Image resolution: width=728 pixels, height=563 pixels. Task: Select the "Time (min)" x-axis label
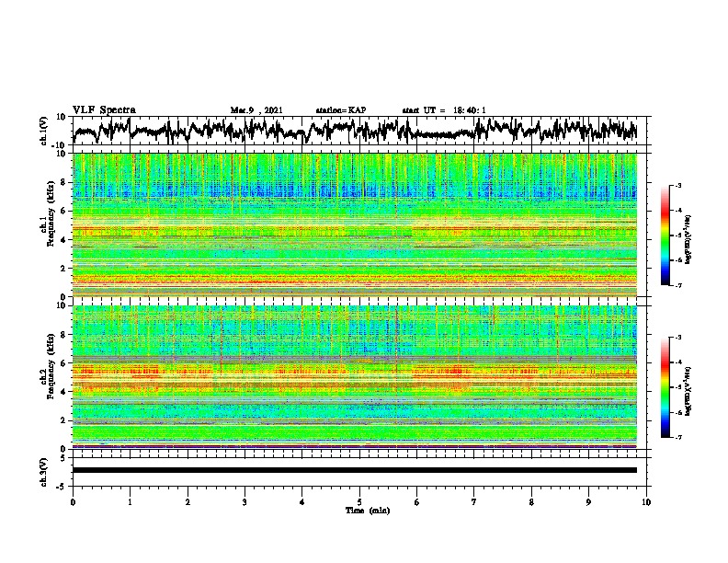(368, 511)
